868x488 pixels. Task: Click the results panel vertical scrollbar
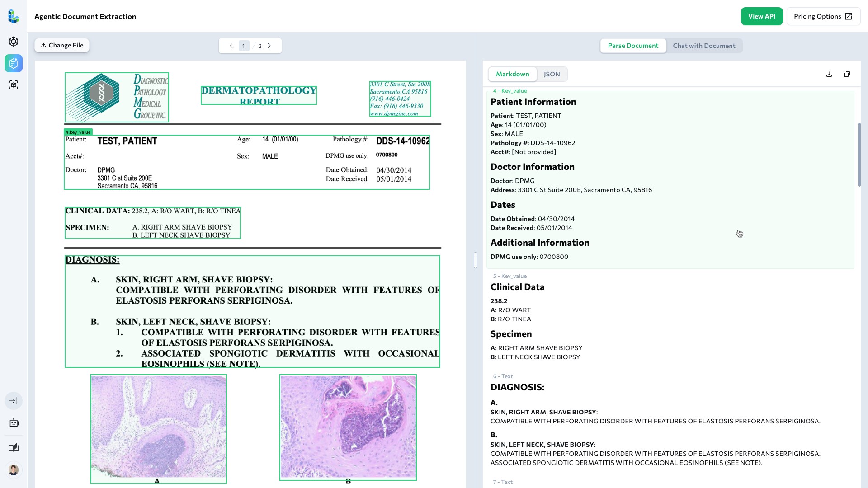coord(859,155)
